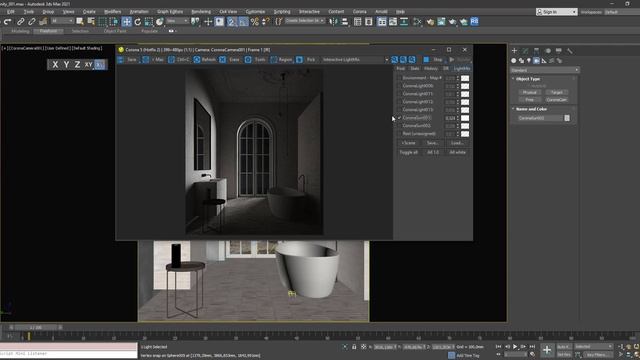This screenshot has height=360, width=640.
Task: Open the Utilities panel wrench icon
Action: [569, 51]
